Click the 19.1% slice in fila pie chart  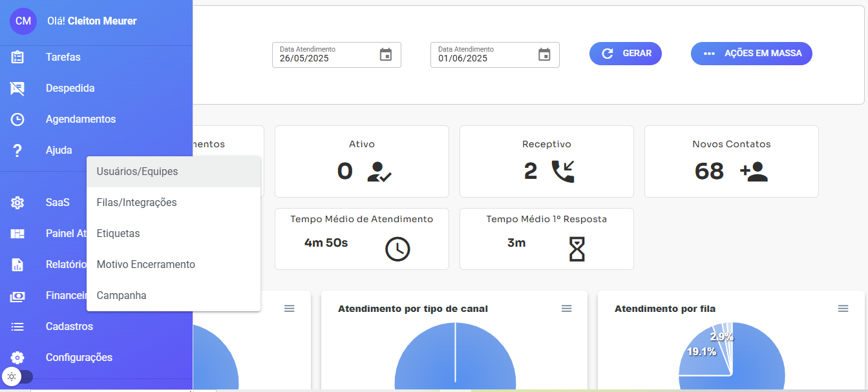[x=704, y=362]
